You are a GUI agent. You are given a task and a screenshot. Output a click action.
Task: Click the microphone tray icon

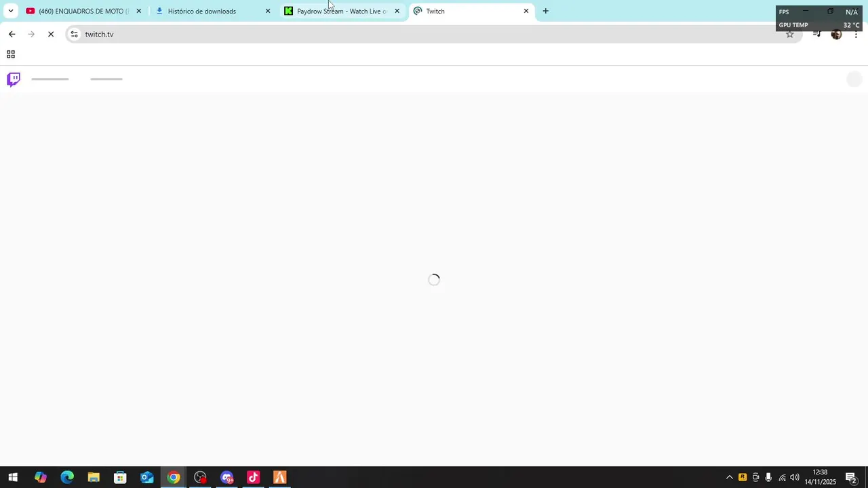768,478
